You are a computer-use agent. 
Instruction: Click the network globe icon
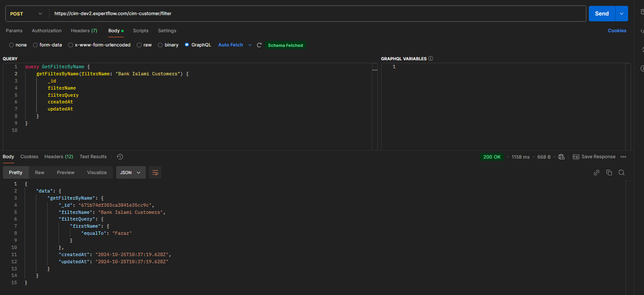561,157
